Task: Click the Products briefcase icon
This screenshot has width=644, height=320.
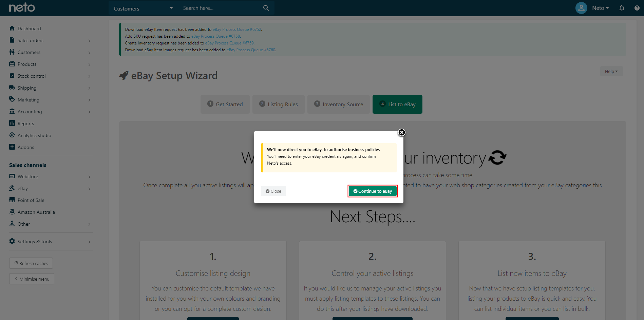Action: pyautogui.click(x=12, y=64)
